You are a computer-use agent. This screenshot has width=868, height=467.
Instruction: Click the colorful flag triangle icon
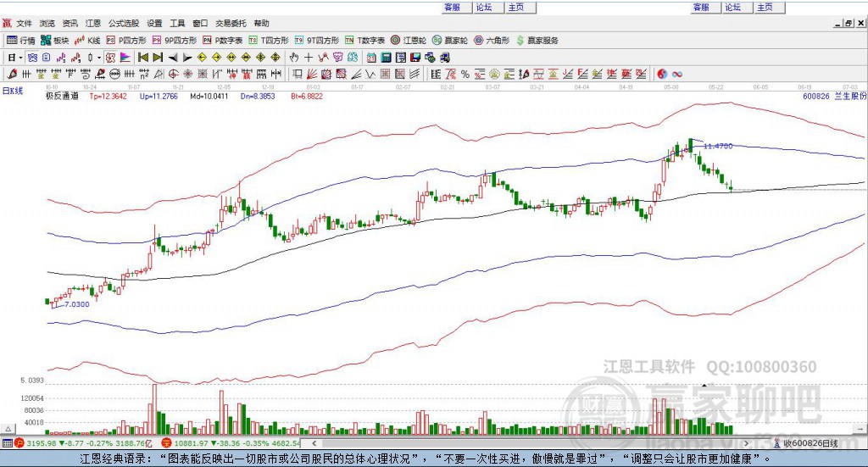click(125, 58)
